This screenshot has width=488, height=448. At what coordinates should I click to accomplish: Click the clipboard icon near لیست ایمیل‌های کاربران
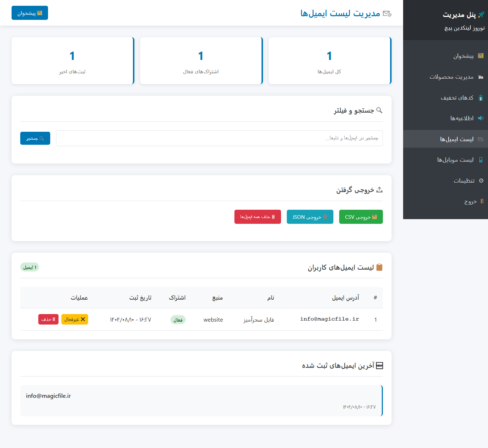tap(379, 267)
